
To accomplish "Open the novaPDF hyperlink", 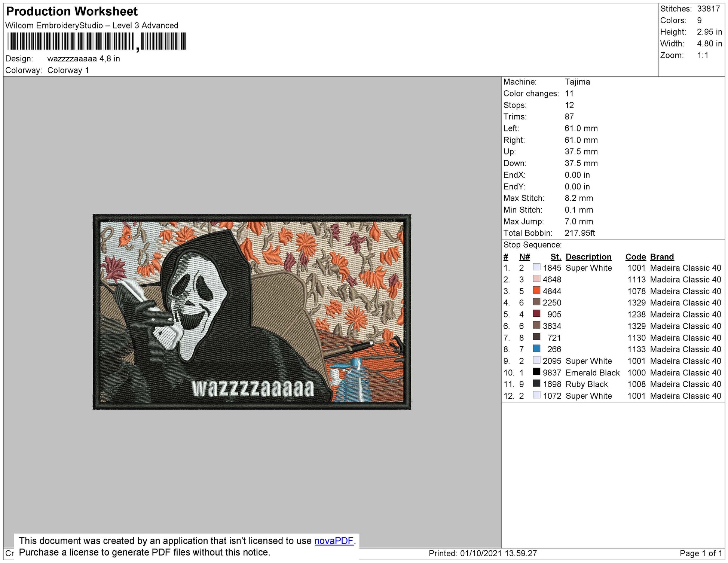I will [334, 541].
